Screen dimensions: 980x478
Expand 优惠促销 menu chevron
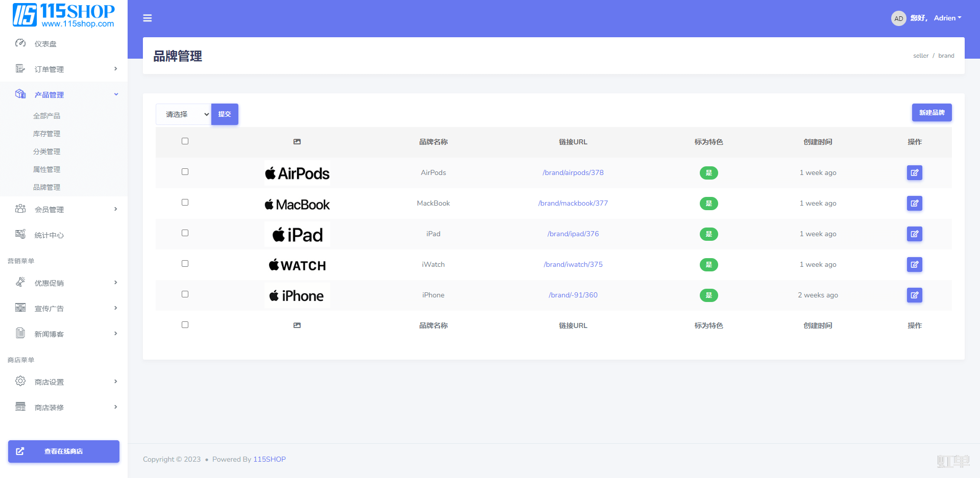(116, 283)
